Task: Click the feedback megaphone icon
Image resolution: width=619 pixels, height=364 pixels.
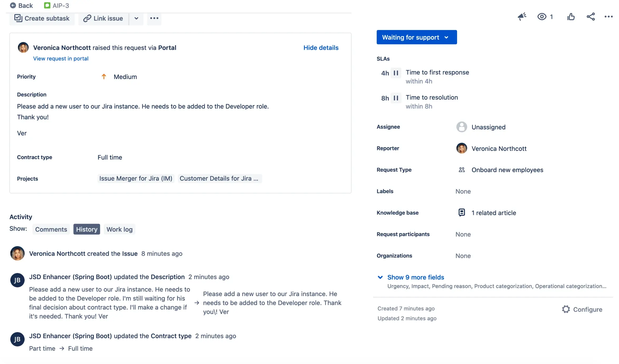Action: 522,17
